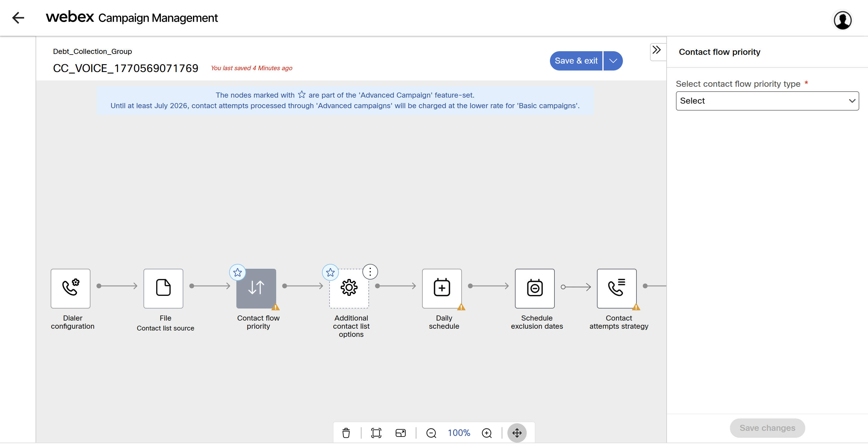This screenshot has height=445, width=868.
Task: Open the three-dot menu on Additional options node
Action: 370,272
